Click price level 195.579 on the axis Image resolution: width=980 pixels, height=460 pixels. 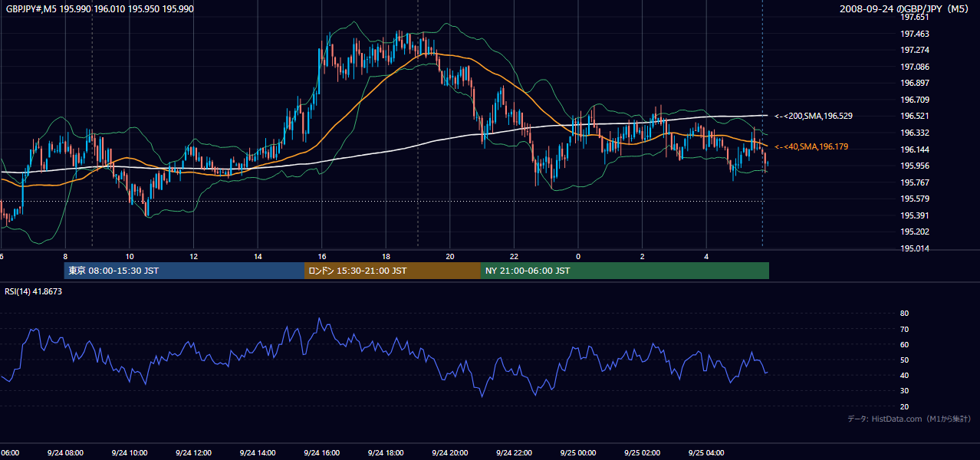[x=915, y=199]
